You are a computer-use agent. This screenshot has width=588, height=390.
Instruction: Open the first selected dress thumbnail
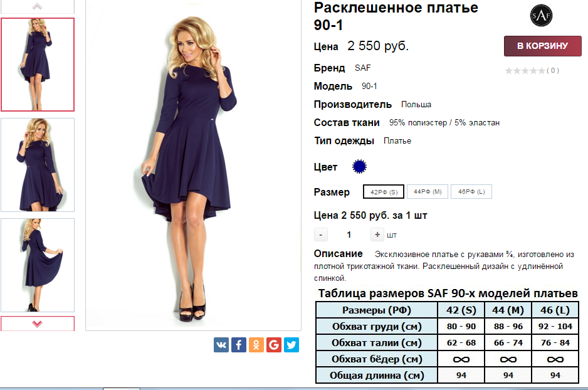tap(38, 65)
